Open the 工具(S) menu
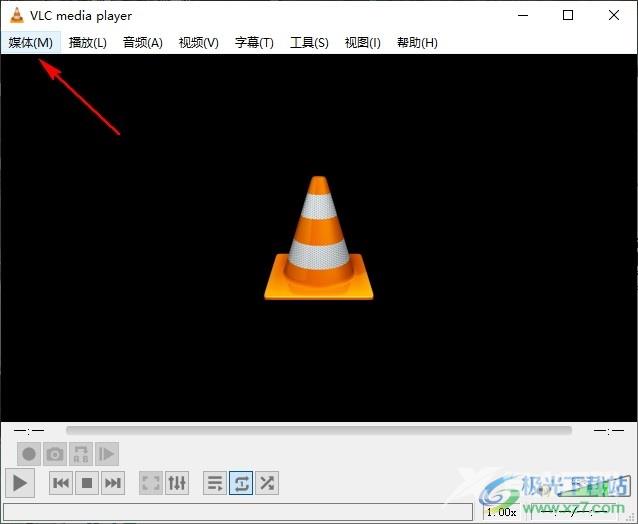 (309, 42)
